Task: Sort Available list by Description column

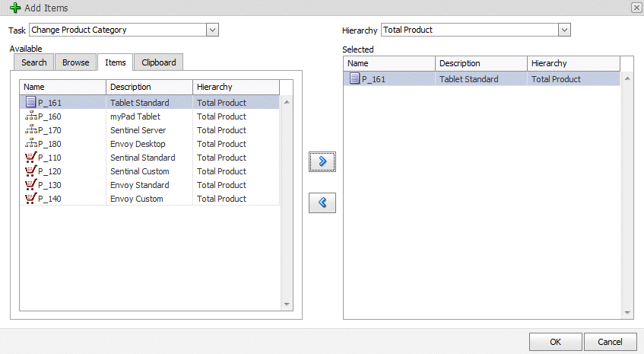Action: point(148,87)
